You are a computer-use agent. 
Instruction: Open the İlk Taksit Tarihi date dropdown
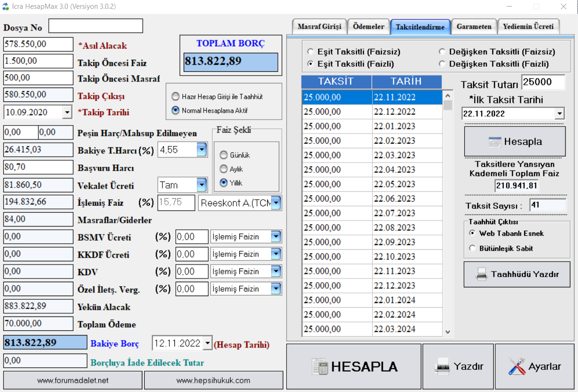point(559,114)
